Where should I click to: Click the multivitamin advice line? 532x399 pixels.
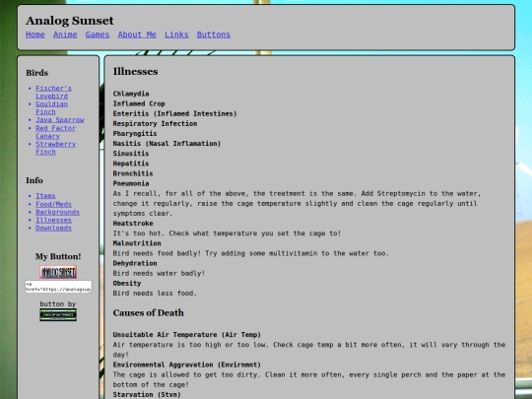[251, 253]
